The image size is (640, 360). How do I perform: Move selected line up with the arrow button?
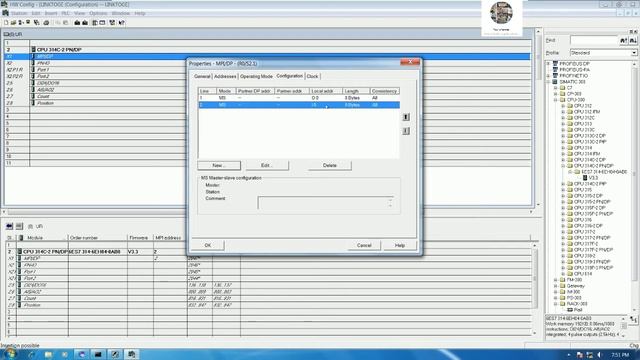406,117
